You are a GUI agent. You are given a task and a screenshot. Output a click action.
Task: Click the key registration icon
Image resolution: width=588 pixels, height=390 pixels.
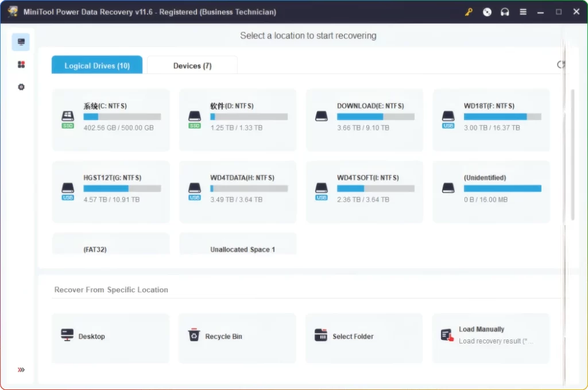(469, 12)
